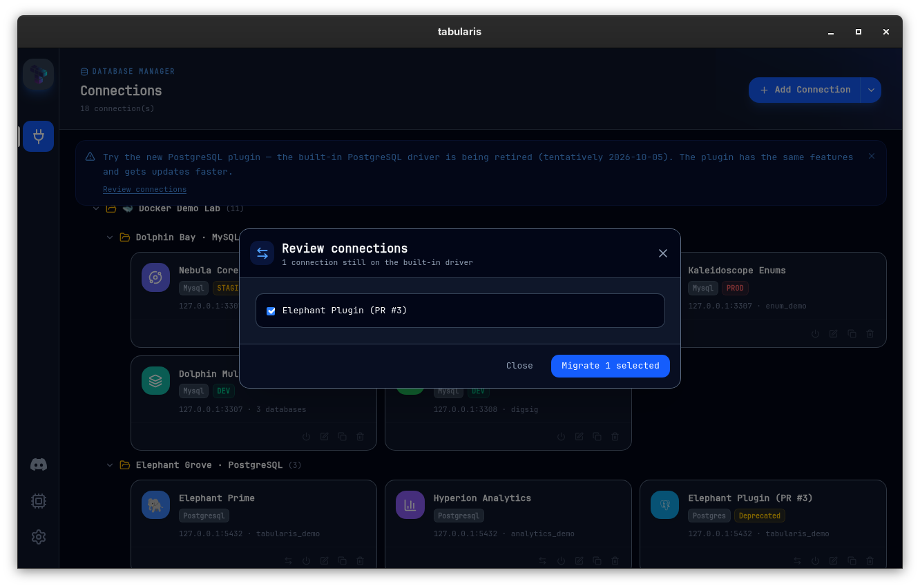The width and height of the screenshot is (920, 588).
Task: Click the duplicate icon on the digsig card
Action: click(597, 437)
